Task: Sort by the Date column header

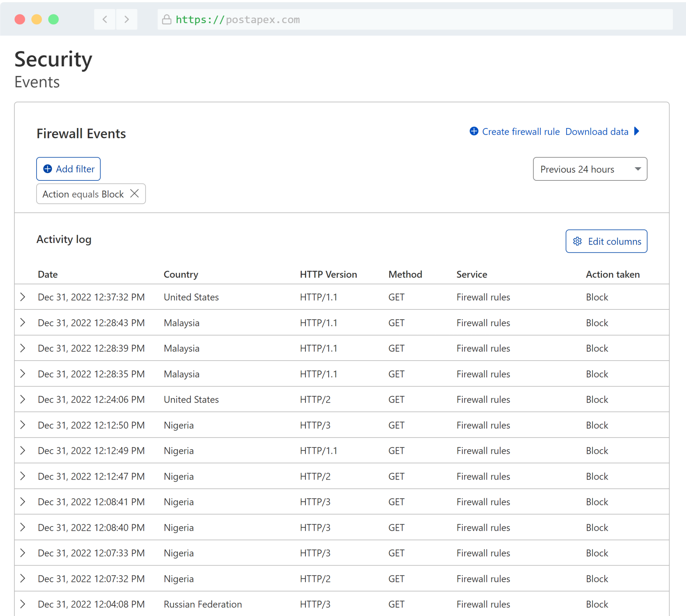Action: [48, 274]
